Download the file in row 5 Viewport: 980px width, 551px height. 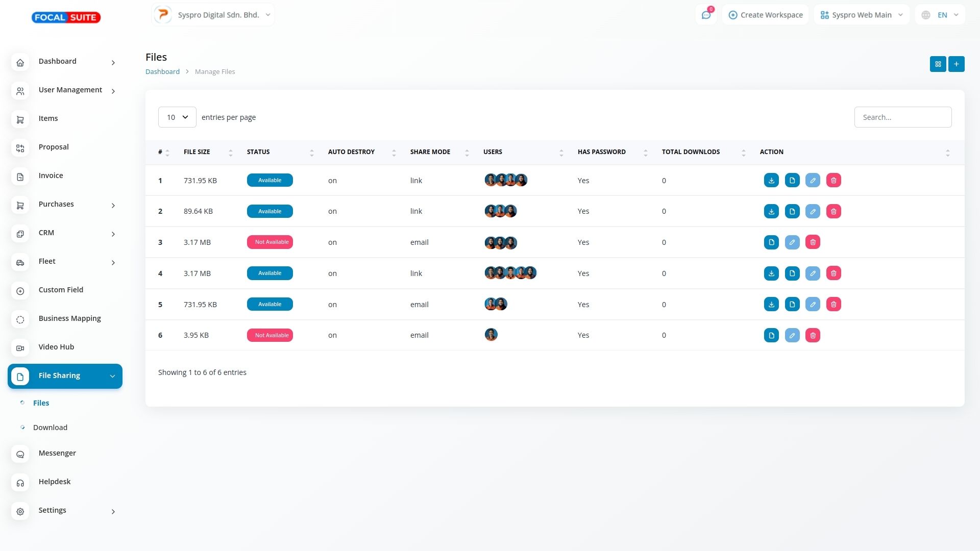[x=771, y=305]
